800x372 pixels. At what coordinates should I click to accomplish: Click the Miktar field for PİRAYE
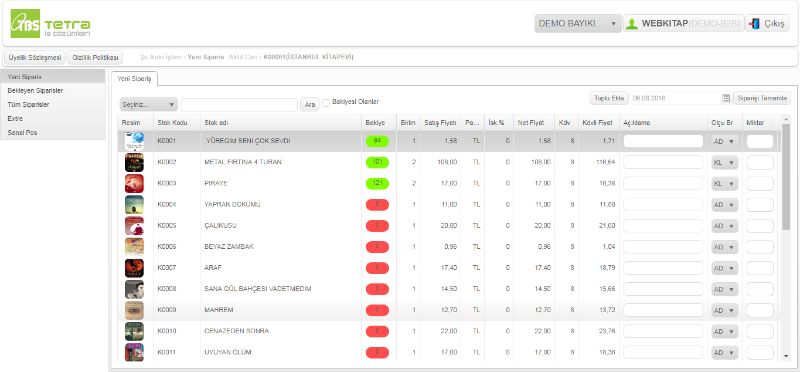[x=760, y=184]
